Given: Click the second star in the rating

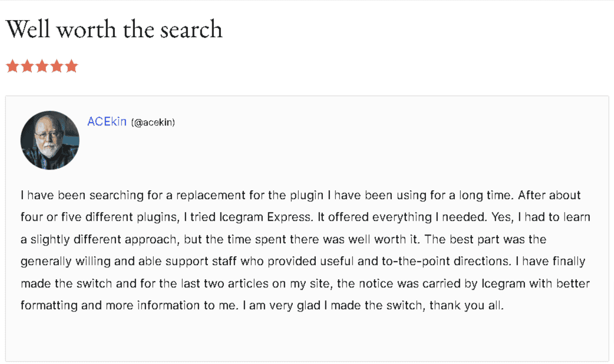Looking at the screenshot, I should 27,66.
